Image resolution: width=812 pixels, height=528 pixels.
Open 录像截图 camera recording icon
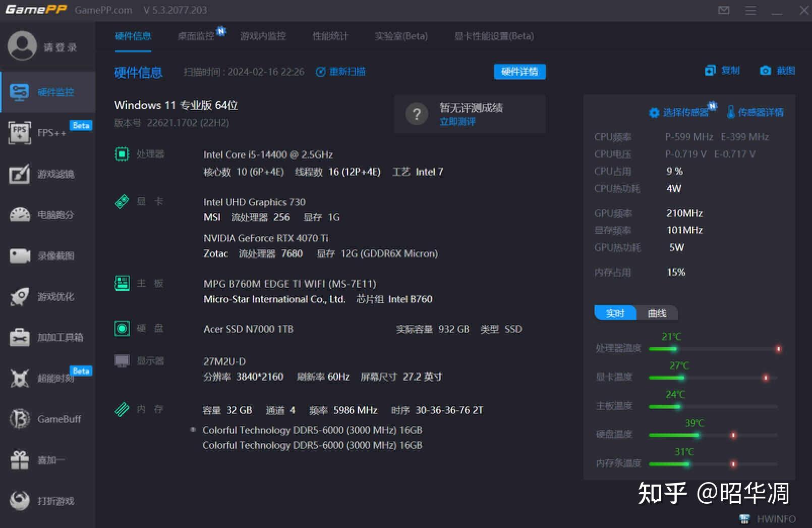point(20,256)
